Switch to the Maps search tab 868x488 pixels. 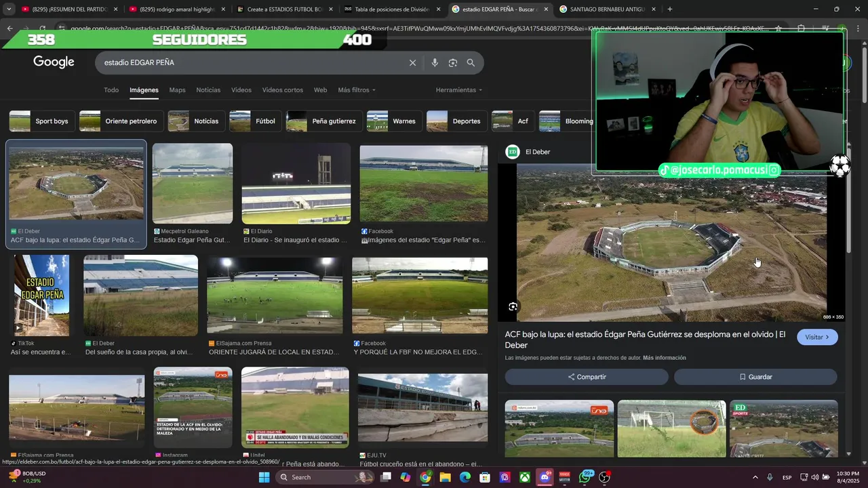click(177, 90)
